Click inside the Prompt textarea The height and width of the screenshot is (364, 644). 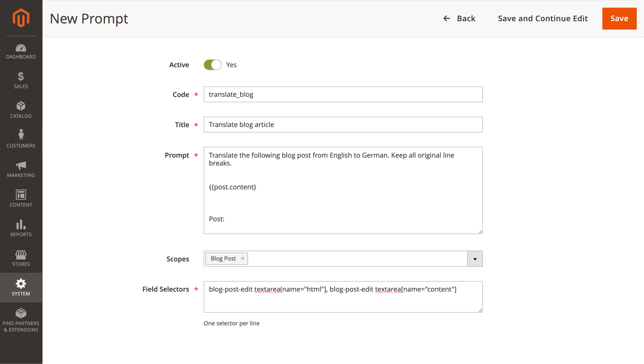pyautogui.click(x=343, y=190)
